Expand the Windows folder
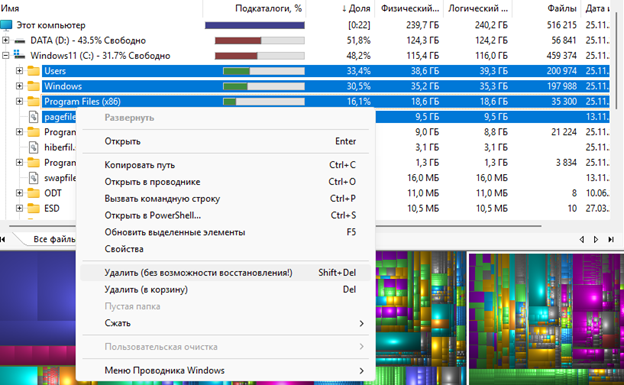This screenshot has height=385, width=624. pos(19,86)
